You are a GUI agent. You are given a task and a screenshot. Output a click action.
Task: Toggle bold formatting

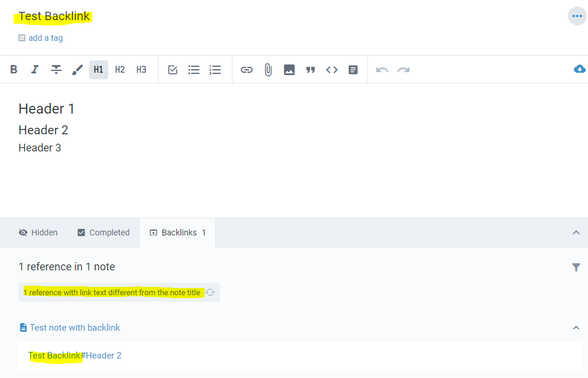coord(14,69)
